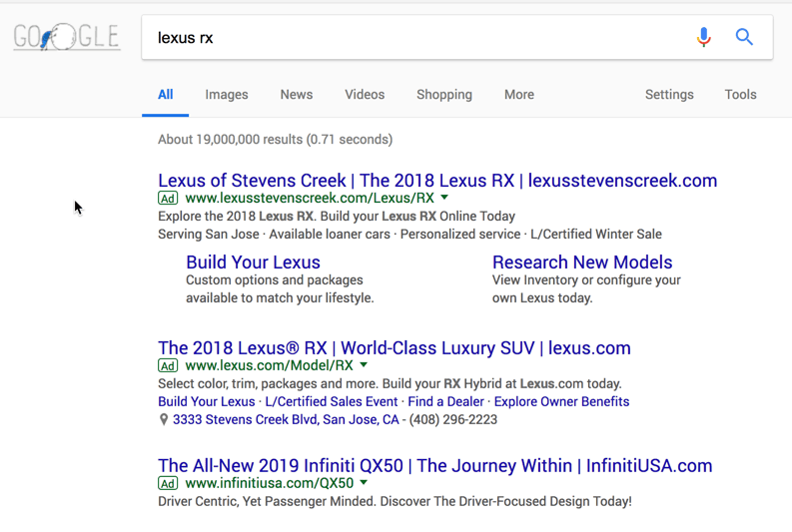Switch to the News tab
The image size is (792, 532).
coord(297,95)
